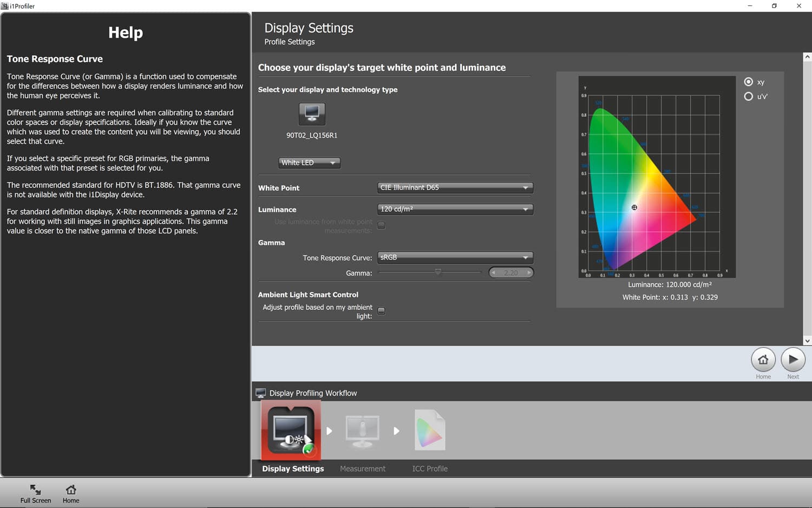812x508 pixels.
Task: Click the Full Screen icon
Action: pyautogui.click(x=35, y=490)
